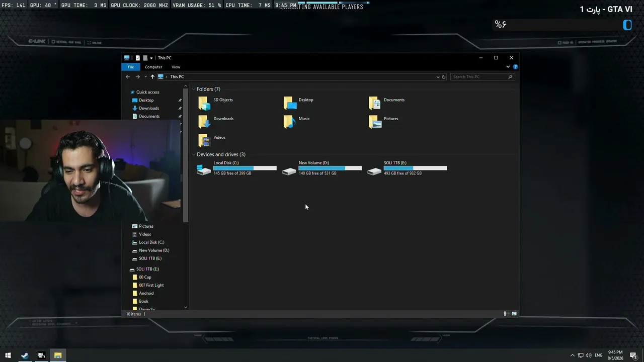Click the navigation pane scrollbar down arrow
This screenshot has height=362, width=644.
point(186,307)
